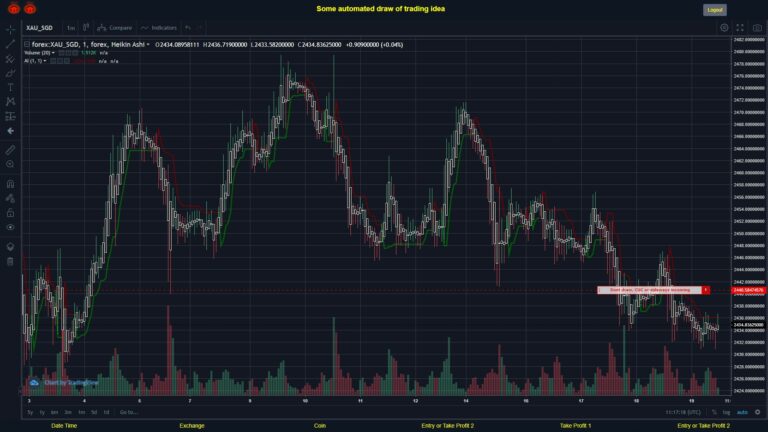Set time range to 1d

pyautogui.click(x=106, y=412)
